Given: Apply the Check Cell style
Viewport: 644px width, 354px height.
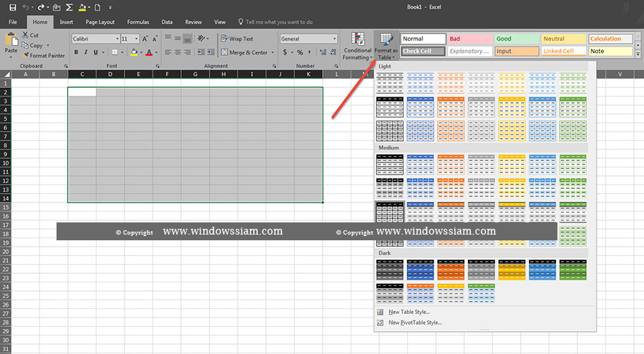Looking at the screenshot, I should (x=423, y=51).
